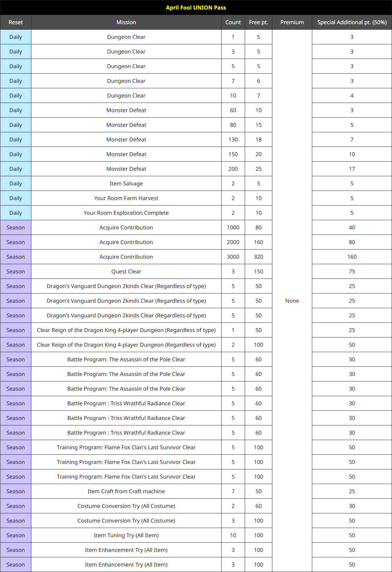Click the Free pt. column header
Image resolution: width=392 pixels, height=572 pixels.
258,22
